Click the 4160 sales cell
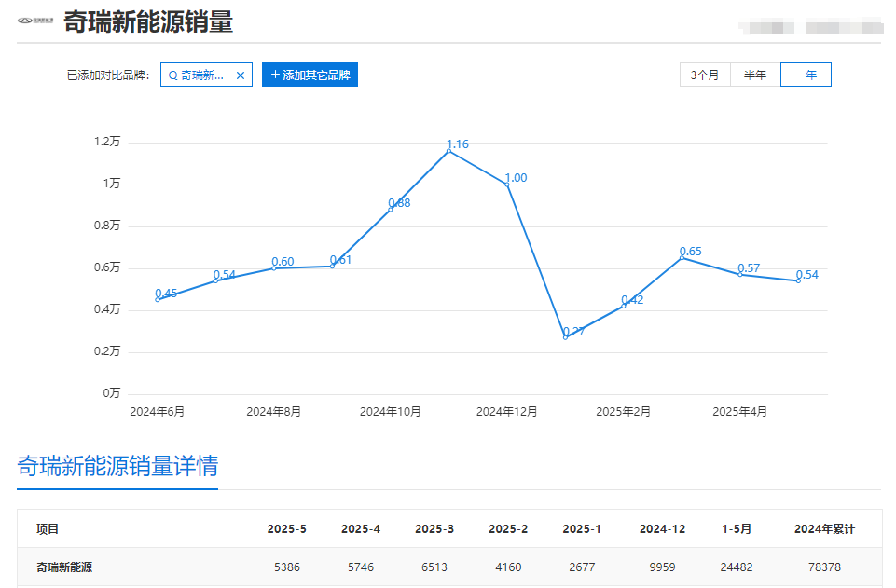 point(508,567)
